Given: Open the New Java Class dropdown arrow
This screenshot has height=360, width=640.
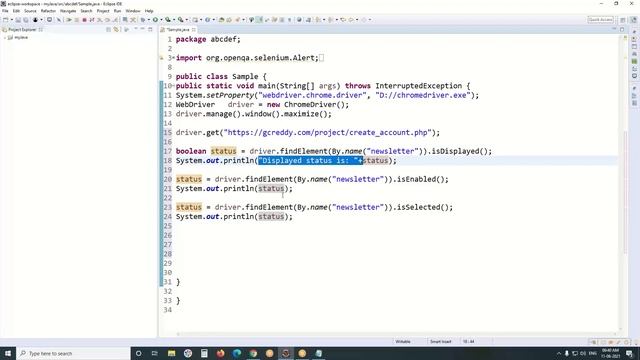Looking at the screenshot, I should [x=213, y=20].
